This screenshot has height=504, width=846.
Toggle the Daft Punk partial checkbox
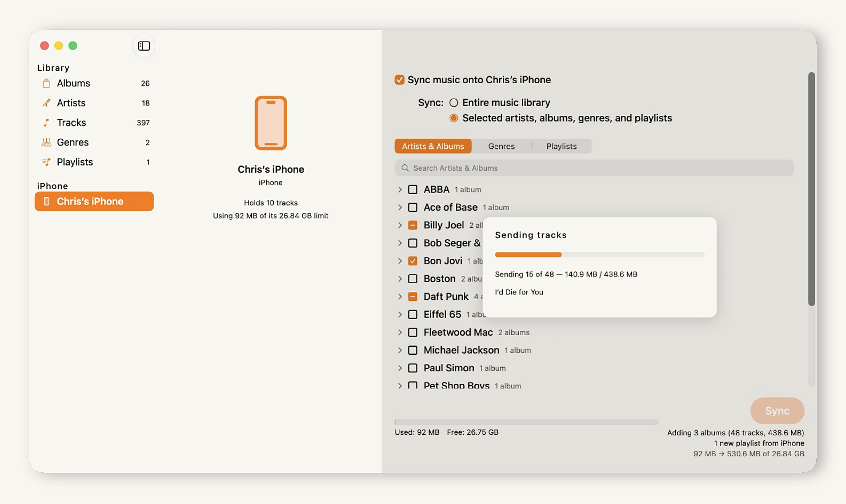(413, 297)
